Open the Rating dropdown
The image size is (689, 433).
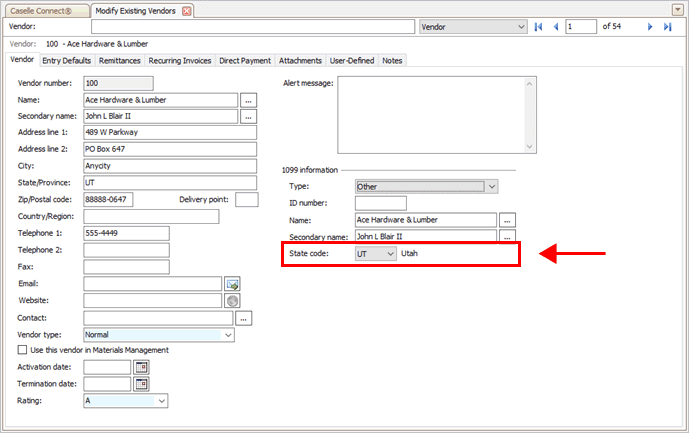161,401
